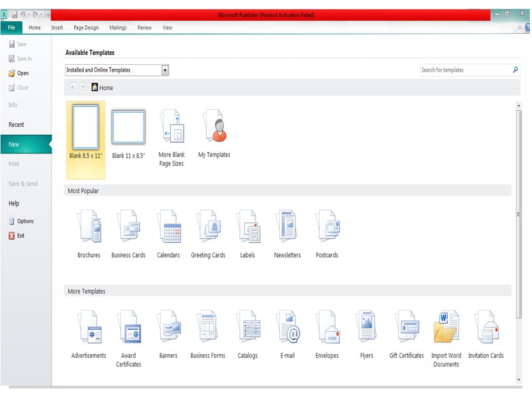Viewport: 532px width, 399px height.
Task: Click Redo in the quick access toolbar
Action: (x=35, y=14)
